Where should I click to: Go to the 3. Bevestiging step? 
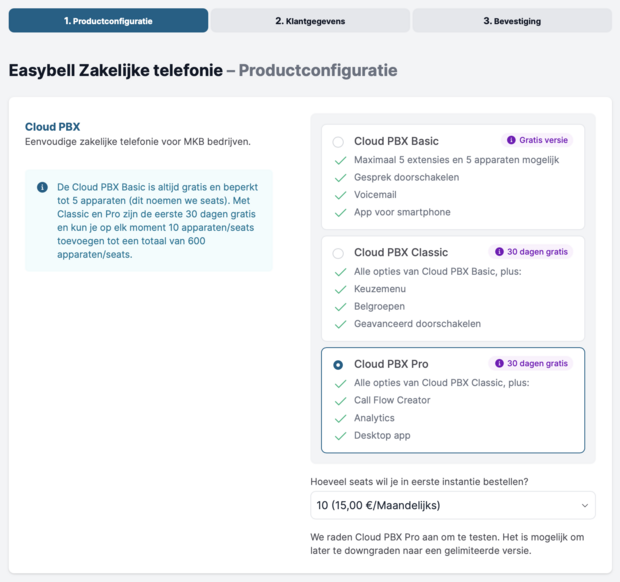[x=512, y=21]
